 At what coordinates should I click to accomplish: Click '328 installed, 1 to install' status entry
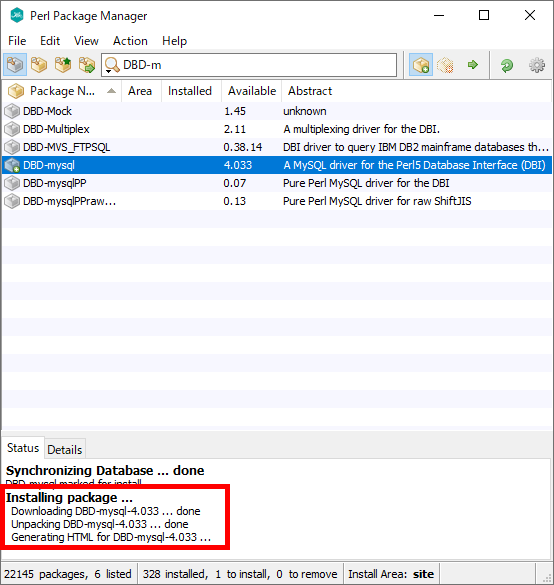(240, 573)
